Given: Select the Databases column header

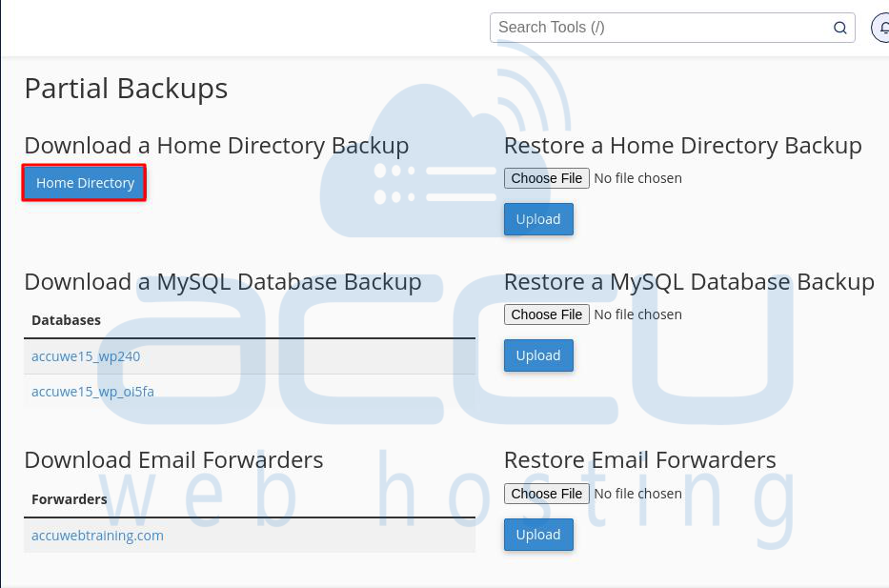Looking at the screenshot, I should click(x=67, y=320).
